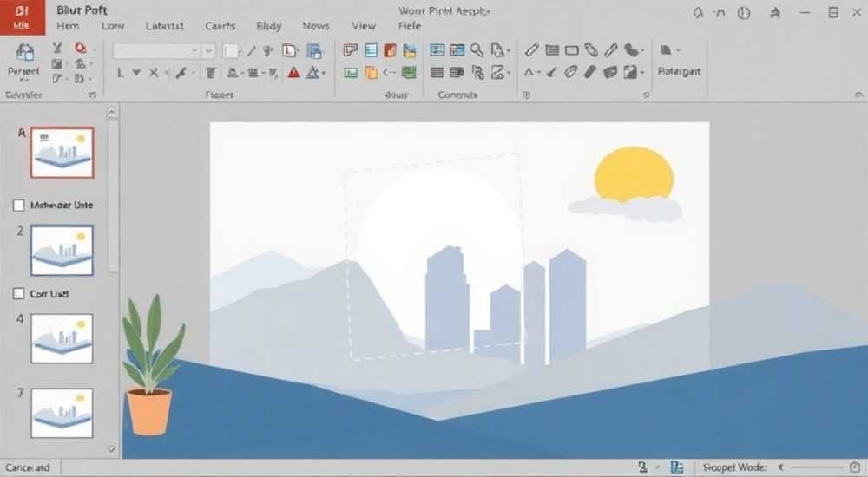Select the slide thumbnail labeled 2

[x=62, y=250]
